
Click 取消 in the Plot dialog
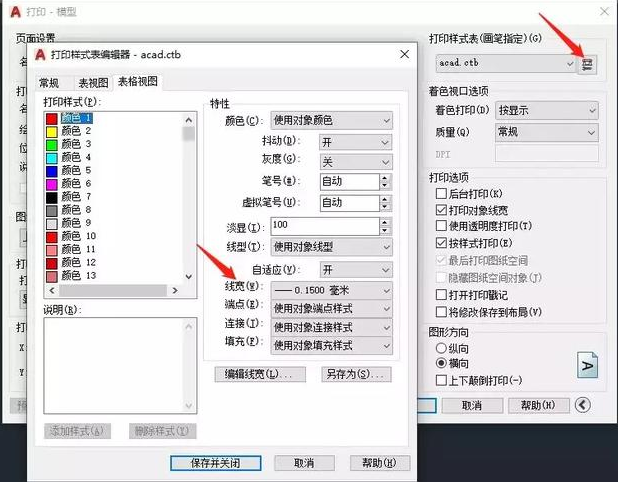(472, 405)
